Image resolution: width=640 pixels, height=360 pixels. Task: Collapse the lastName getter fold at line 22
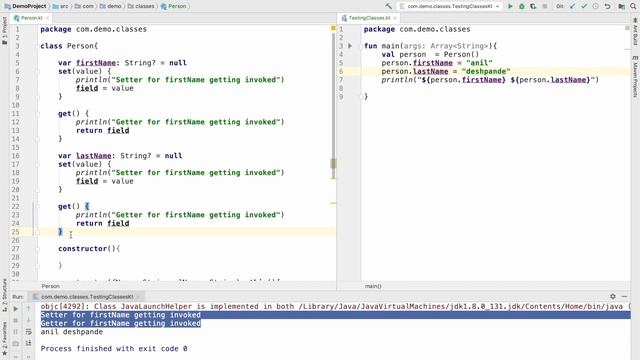tap(37, 207)
